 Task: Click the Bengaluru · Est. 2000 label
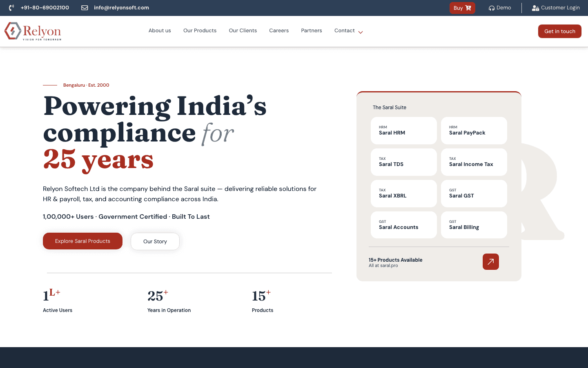86,85
